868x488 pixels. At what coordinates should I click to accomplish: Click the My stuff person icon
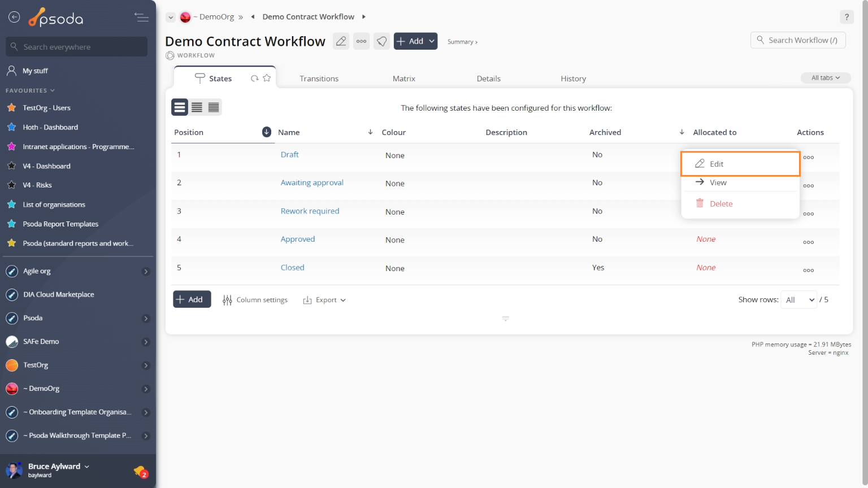pos(11,71)
